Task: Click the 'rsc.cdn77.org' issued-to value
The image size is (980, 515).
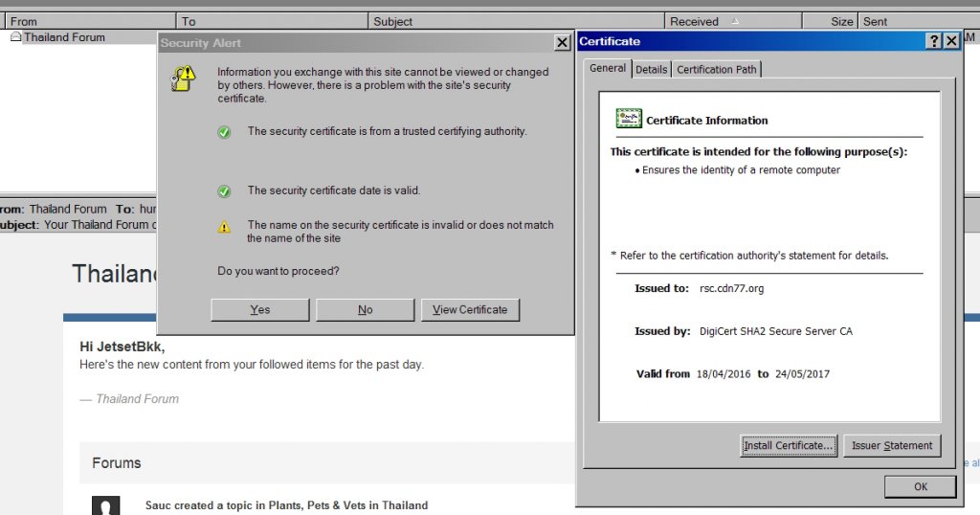Action: [731, 289]
